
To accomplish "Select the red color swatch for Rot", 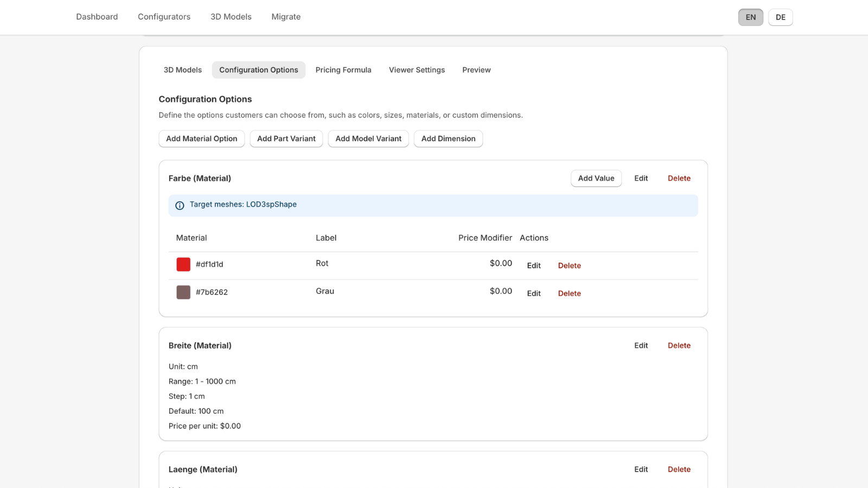I will pyautogui.click(x=183, y=264).
